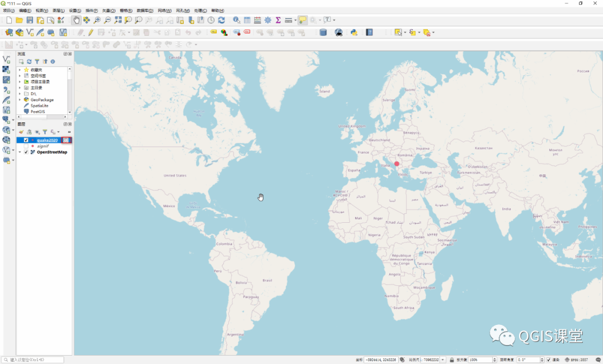Click the Toggle Editing pencil icon
The width and height of the screenshot is (603, 364).
91,32
